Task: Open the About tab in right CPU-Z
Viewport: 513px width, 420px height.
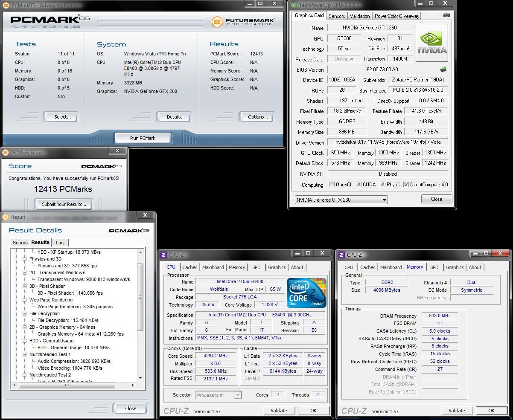Action: [475, 267]
